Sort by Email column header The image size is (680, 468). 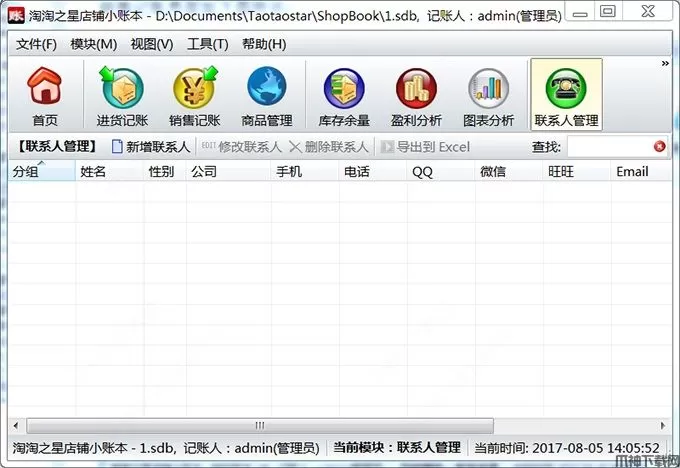tap(641, 171)
